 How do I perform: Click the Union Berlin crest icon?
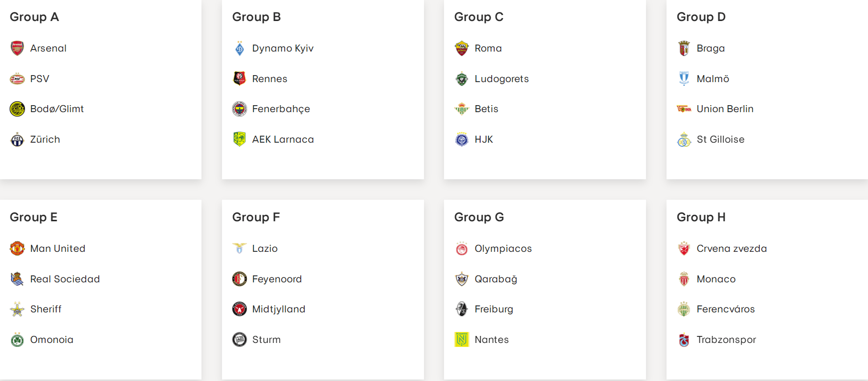[x=684, y=109]
